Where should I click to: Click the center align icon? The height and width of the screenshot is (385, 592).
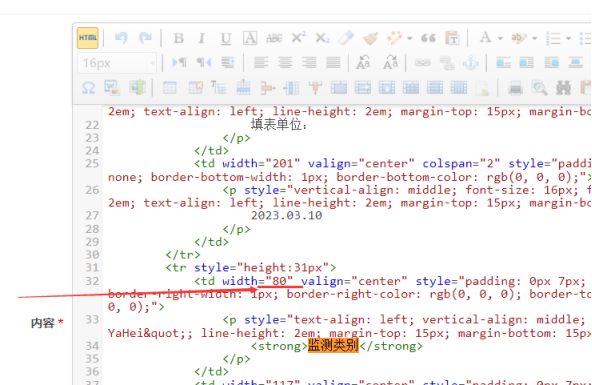point(285,63)
